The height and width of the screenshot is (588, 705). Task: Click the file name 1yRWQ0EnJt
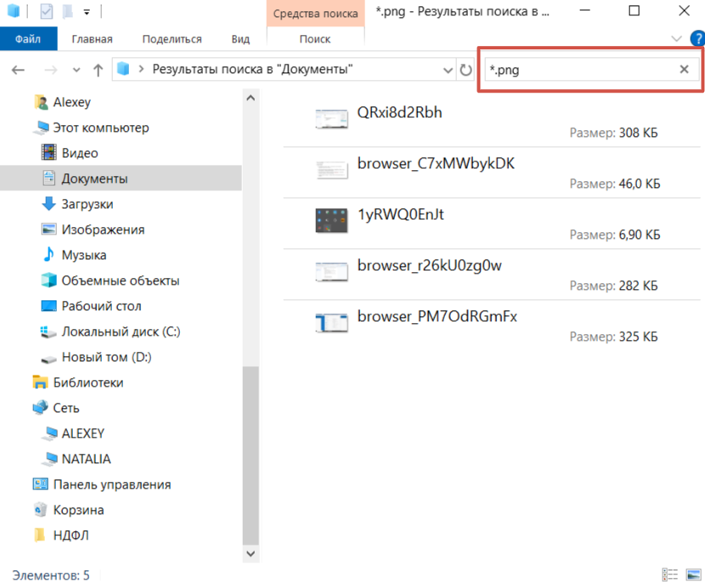click(401, 215)
